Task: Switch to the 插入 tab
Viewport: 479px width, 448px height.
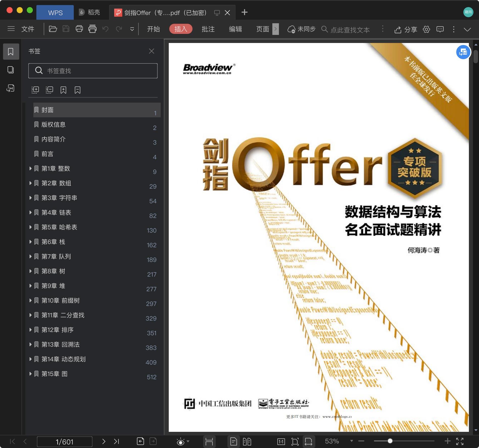Action: (x=181, y=29)
